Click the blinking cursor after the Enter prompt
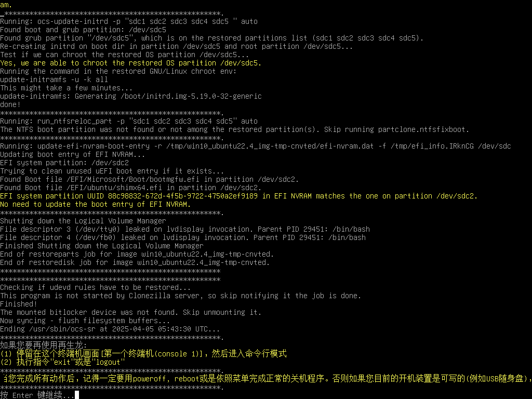The width and height of the screenshot is (532, 399). click(x=77, y=395)
